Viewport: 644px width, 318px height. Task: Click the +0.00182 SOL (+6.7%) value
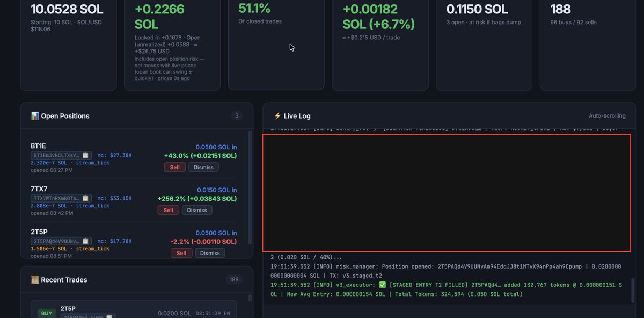click(x=378, y=17)
